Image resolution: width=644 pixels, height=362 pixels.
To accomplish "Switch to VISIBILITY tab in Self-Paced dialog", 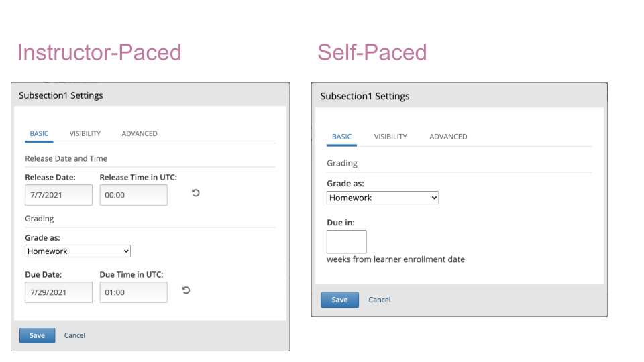I will pyautogui.click(x=390, y=137).
